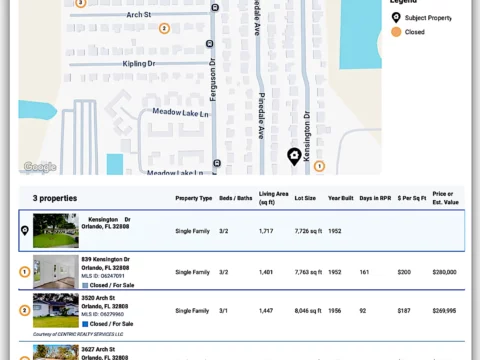Click numbered circle 2 beside 3520 Arch St
The image size is (480, 360).
(x=25, y=311)
